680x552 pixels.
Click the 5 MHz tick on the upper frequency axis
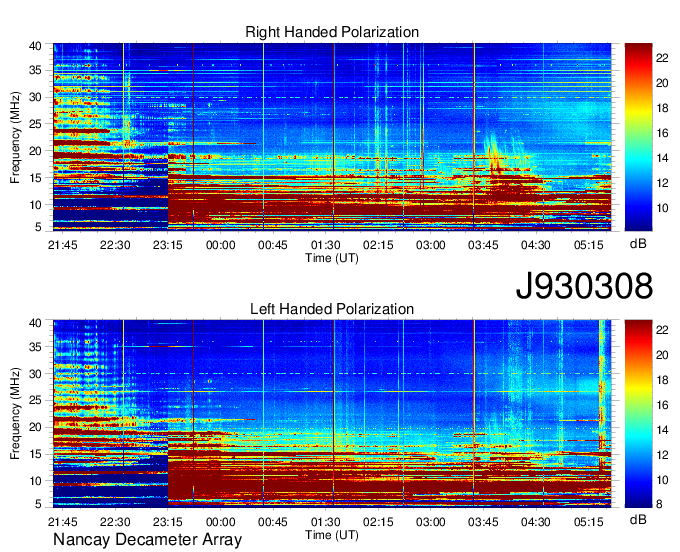(38, 227)
